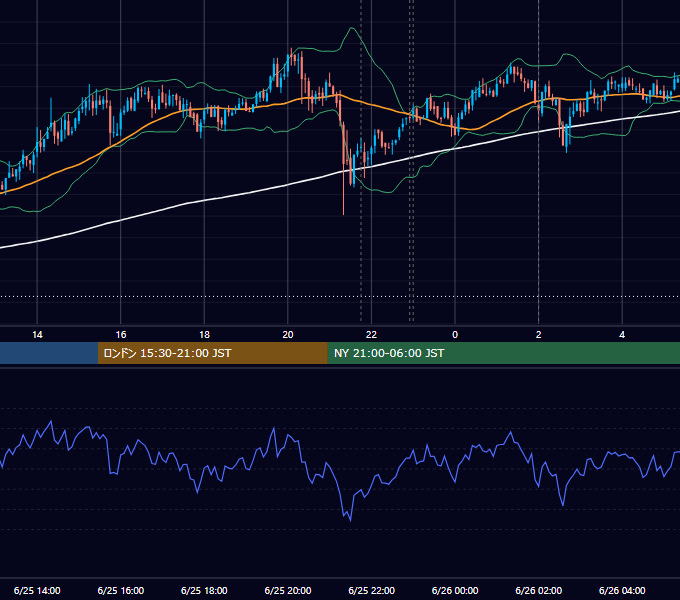Click the hour label 22 on the time axis
Viewport: 680px width, 600px height.
[x=371, y=335]
